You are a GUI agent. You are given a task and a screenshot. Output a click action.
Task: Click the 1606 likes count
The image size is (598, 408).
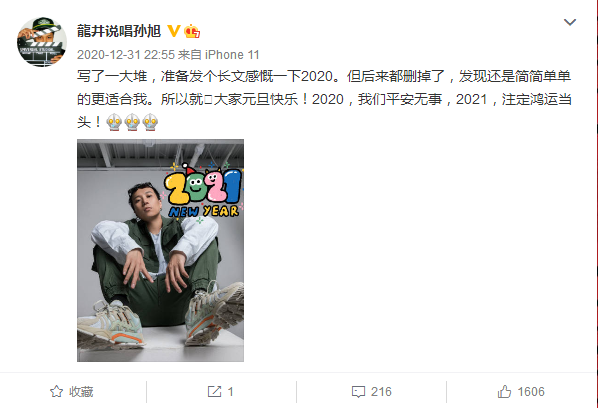(x=531, y=392)
